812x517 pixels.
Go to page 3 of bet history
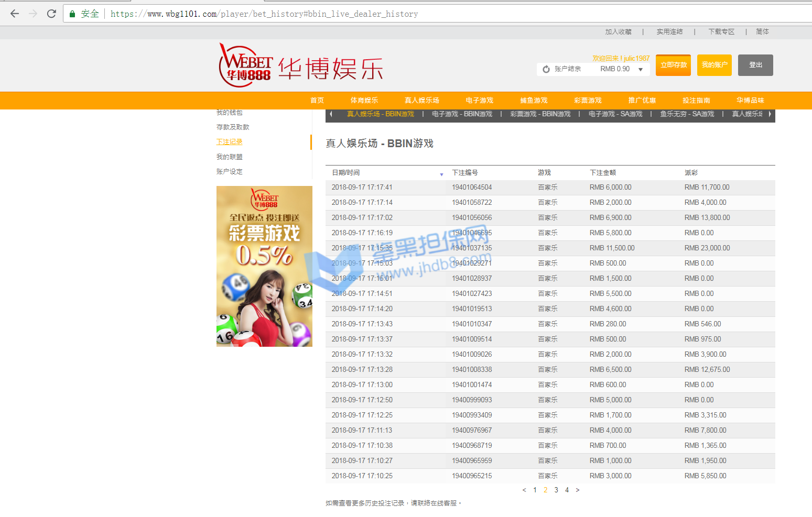coord(556,490)
